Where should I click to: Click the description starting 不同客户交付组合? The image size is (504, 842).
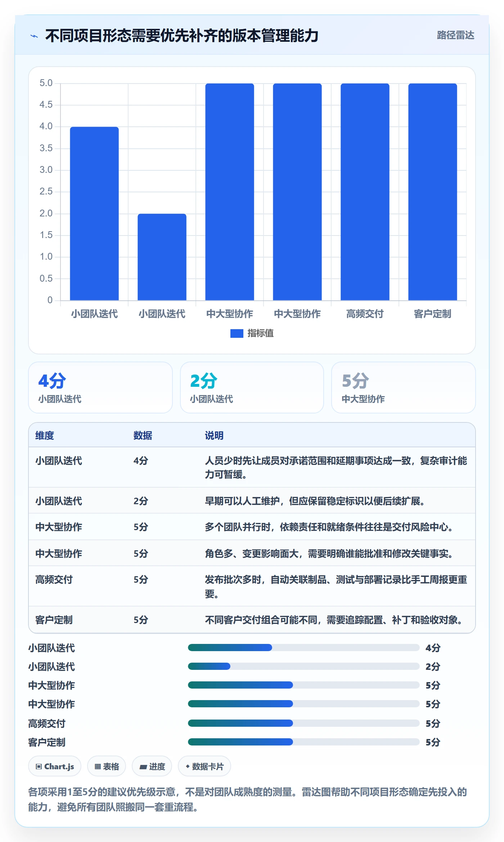(x=334, y=620)
